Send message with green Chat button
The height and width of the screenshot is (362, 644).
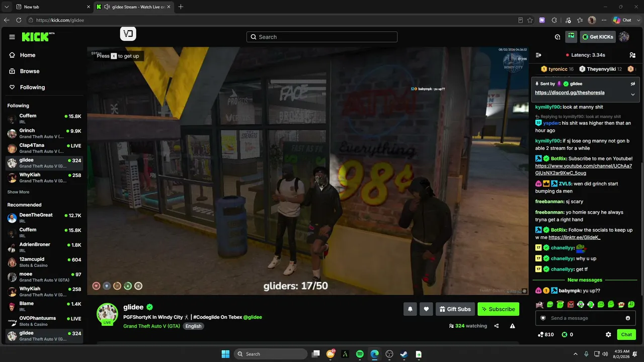point(626,334)
